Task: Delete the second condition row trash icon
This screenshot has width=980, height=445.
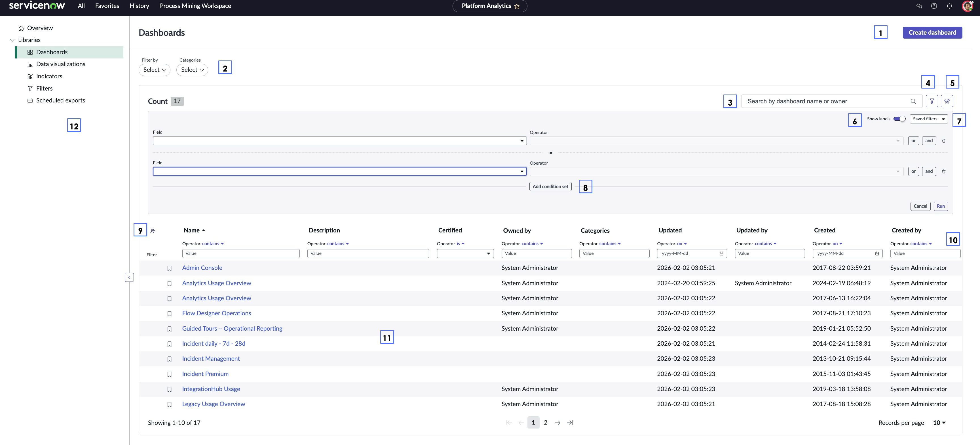Action: [943, 172]
